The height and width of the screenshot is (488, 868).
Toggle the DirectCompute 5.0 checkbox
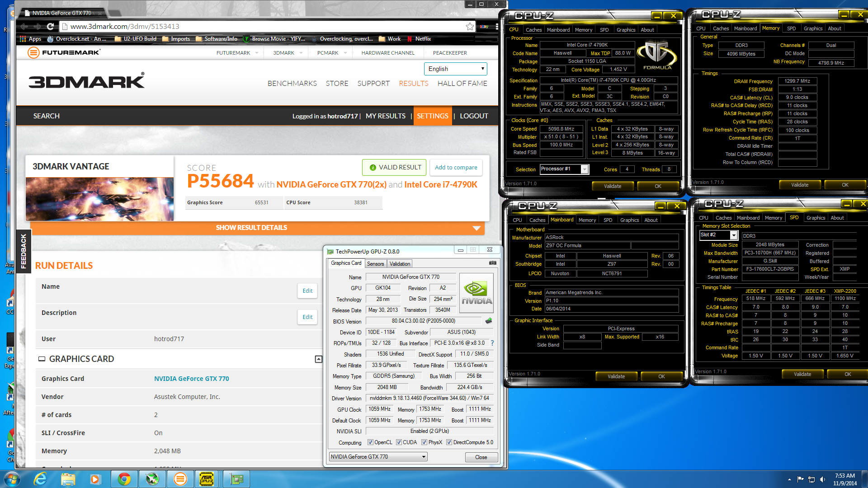click(x=449, y=442)
